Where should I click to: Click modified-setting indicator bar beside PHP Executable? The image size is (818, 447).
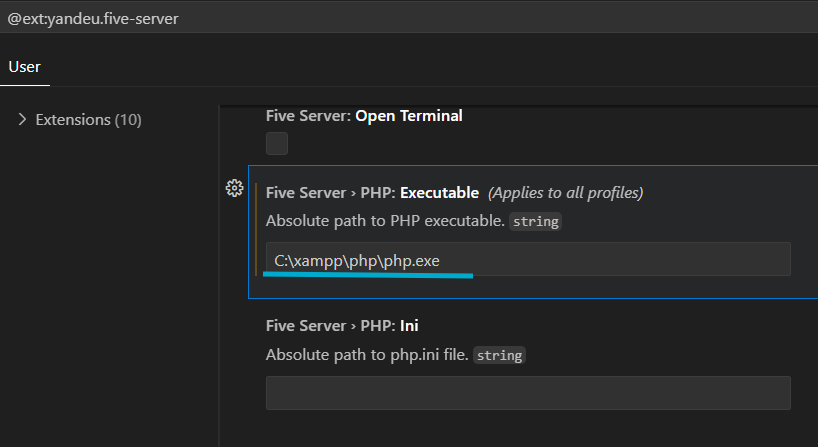(x=256, y=229)
